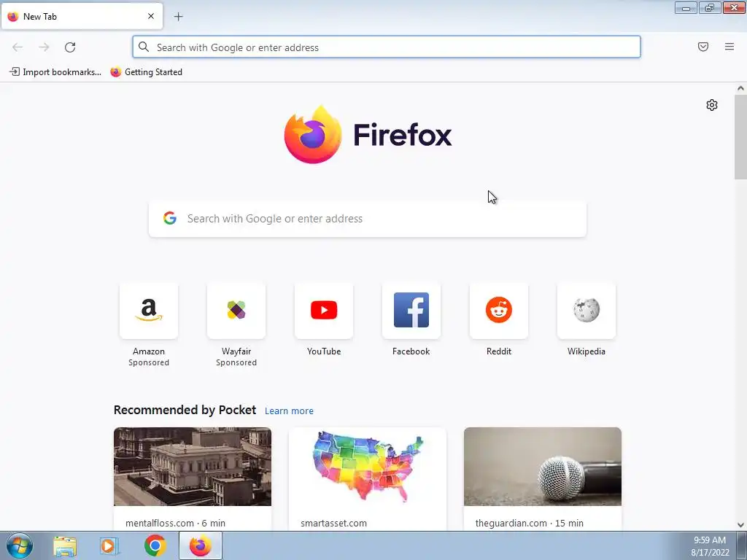The height and width of the screenshot is (560, 747).
Task: Click Learn more about Pocket
Action: pos(289,411)
